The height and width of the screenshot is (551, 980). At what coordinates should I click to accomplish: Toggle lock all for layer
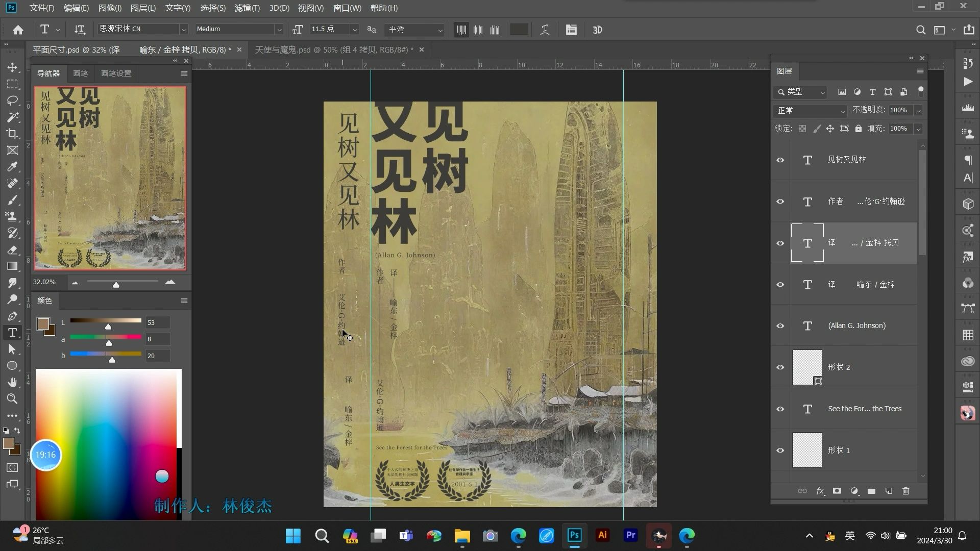pyautogui.click(x=859, y=129)
